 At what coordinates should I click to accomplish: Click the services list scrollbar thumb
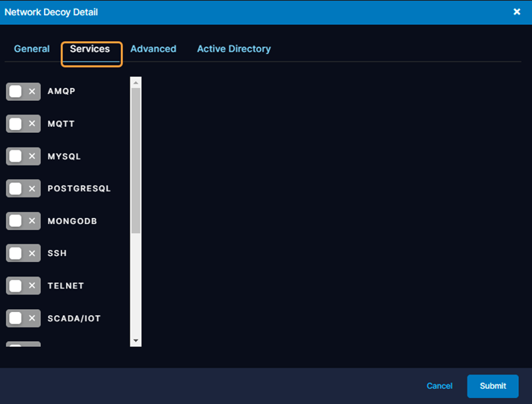pos(136,159)
